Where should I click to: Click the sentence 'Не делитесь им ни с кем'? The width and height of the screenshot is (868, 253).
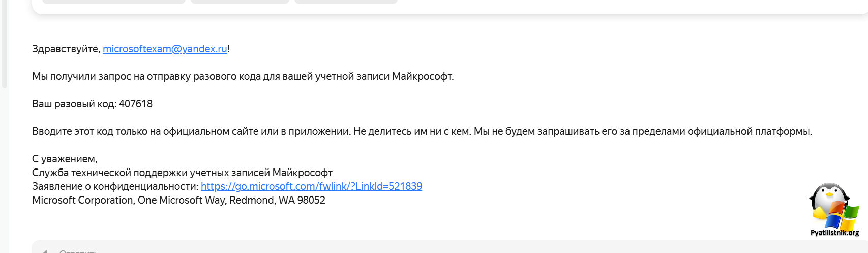click(x=411, y=131)
